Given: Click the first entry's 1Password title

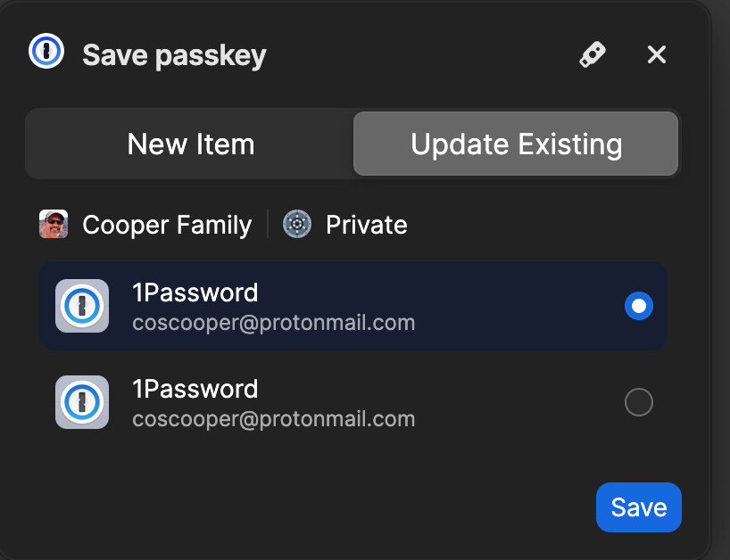Looking at the screenshot, I should coord(195,292).
